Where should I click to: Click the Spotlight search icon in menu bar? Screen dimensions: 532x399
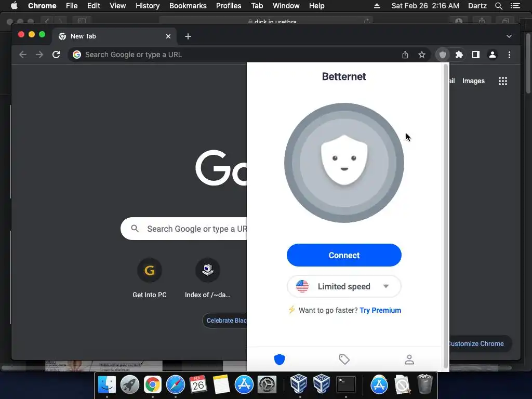click(x=498, y=6)
